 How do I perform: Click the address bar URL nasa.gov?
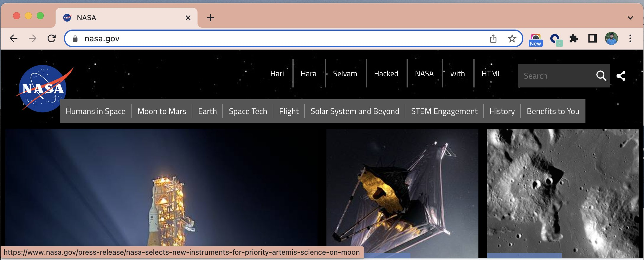tap(102, 39)
